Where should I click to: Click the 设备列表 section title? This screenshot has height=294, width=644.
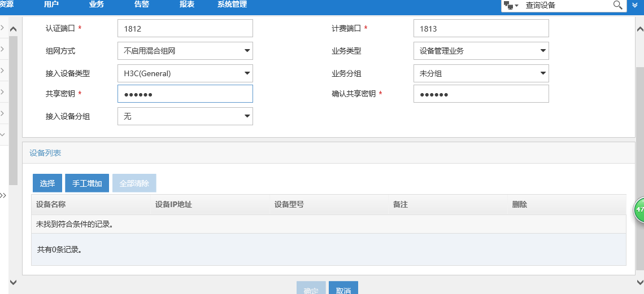pyautogui.click(x=45, y=153)
